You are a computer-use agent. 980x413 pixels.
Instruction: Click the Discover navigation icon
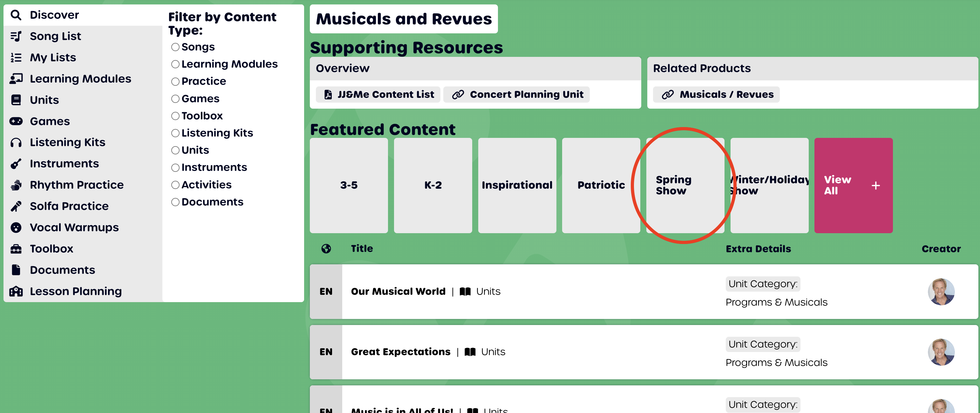[x=17, y=14]
